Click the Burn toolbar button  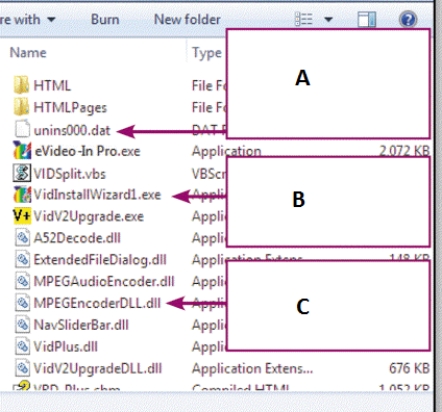[105, 20]
